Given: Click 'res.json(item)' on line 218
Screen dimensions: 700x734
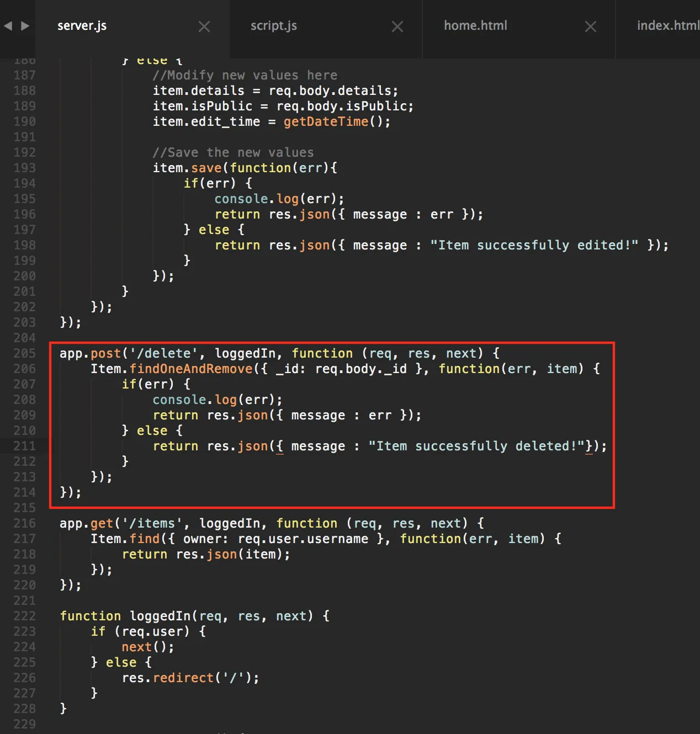Looking at the screenshot, I should (230, 554).
